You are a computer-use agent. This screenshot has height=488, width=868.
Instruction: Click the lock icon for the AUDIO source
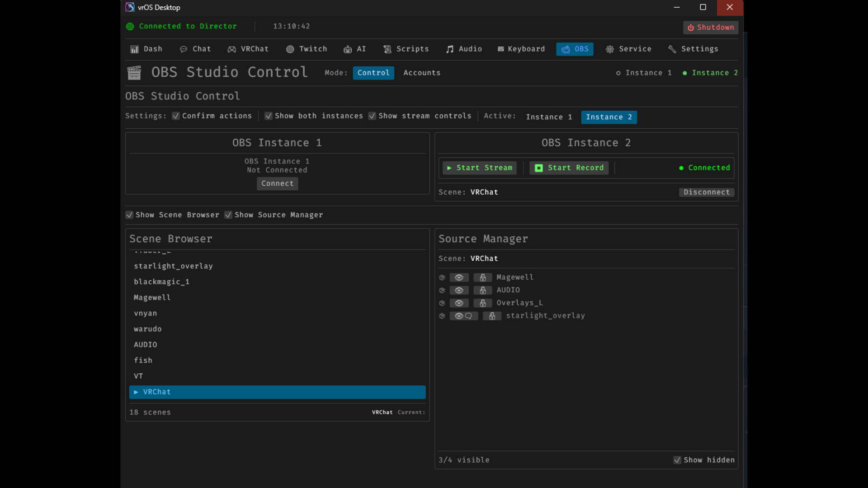click(x=482, y=290)
